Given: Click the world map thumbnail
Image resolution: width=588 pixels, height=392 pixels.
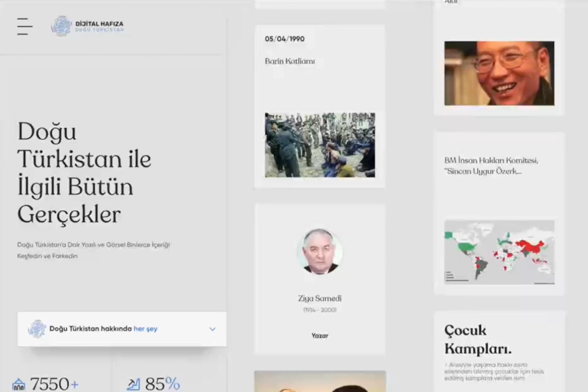Looking at the screenshot, I should click(x=499, y=252).
